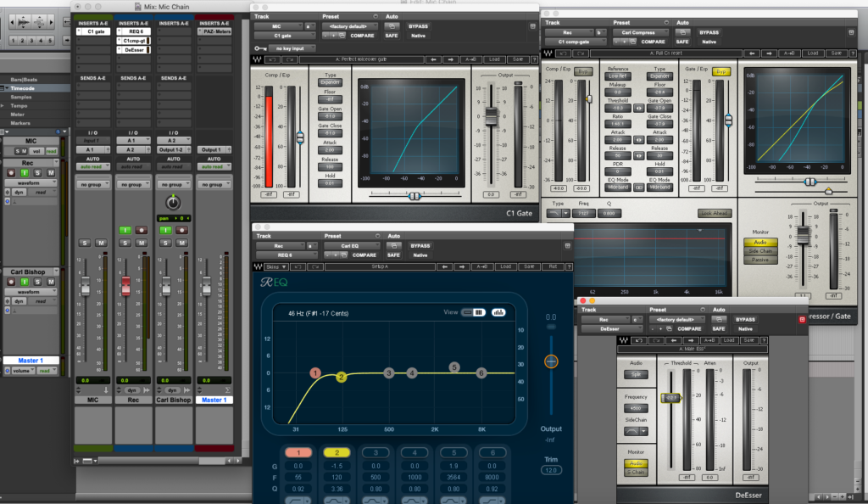Screen dimensions: 868x504
Task: Open no group dropdown on Rec channel
Action: coord(132,184)
